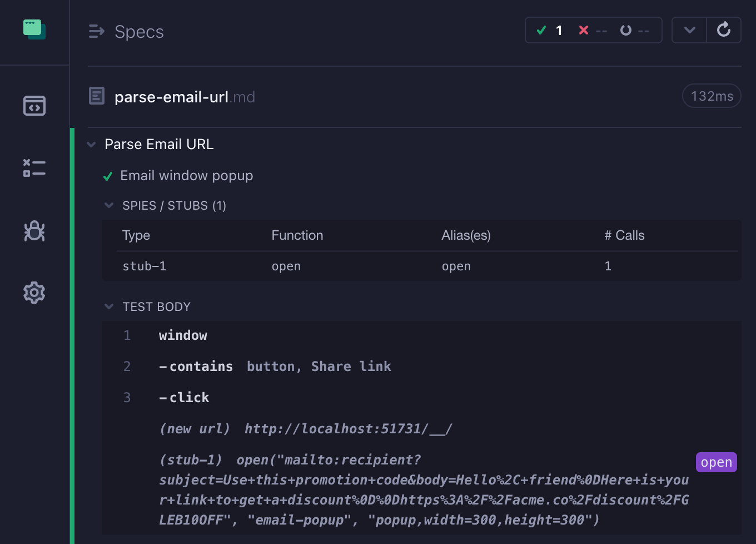756x544 pixels.
Task: Open the run options chevron dropdown
Action: point(689,29)
